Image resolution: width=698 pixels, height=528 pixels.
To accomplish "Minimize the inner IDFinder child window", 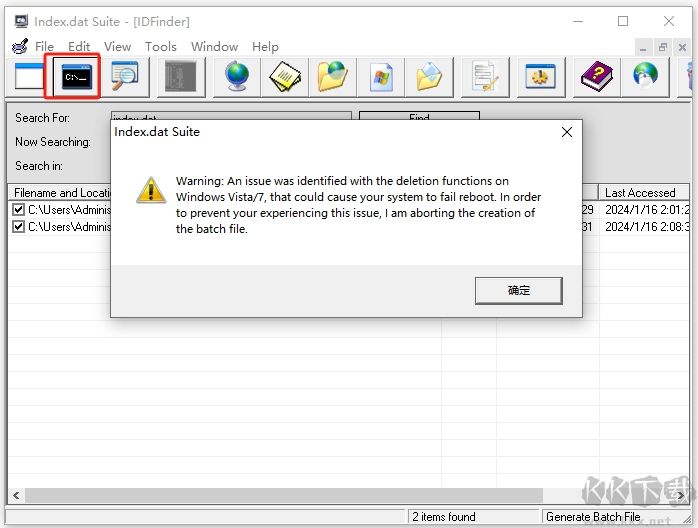I will click(642, 48).
